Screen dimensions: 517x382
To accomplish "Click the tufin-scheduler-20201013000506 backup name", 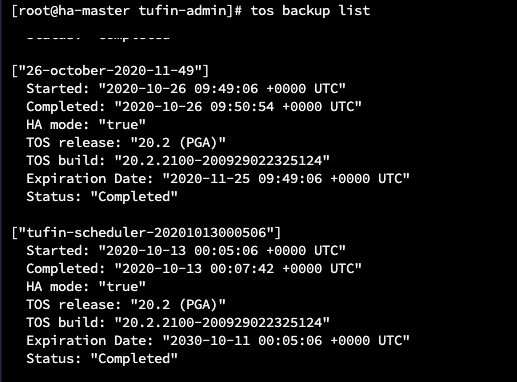I will (146, 232).
